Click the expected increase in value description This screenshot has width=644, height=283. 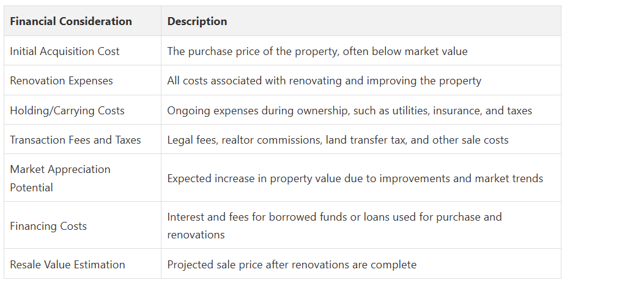click(355, 178)
